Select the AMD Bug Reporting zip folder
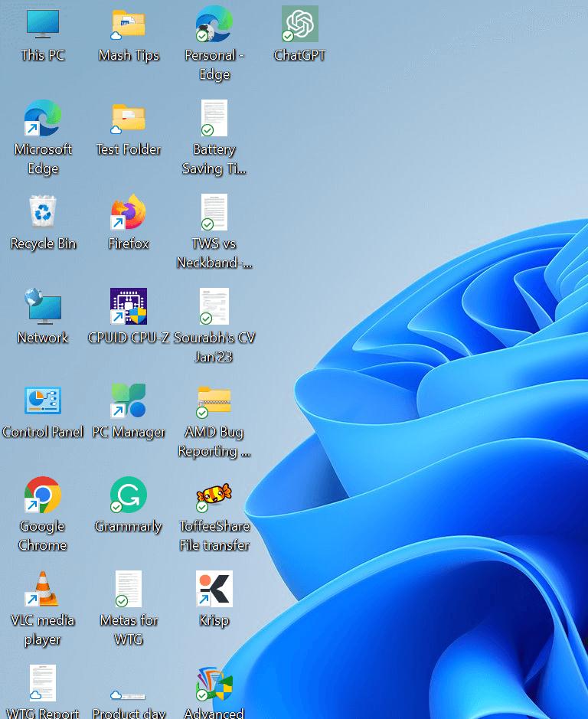This screenshot has width=588, height=719. click(214, 401)
